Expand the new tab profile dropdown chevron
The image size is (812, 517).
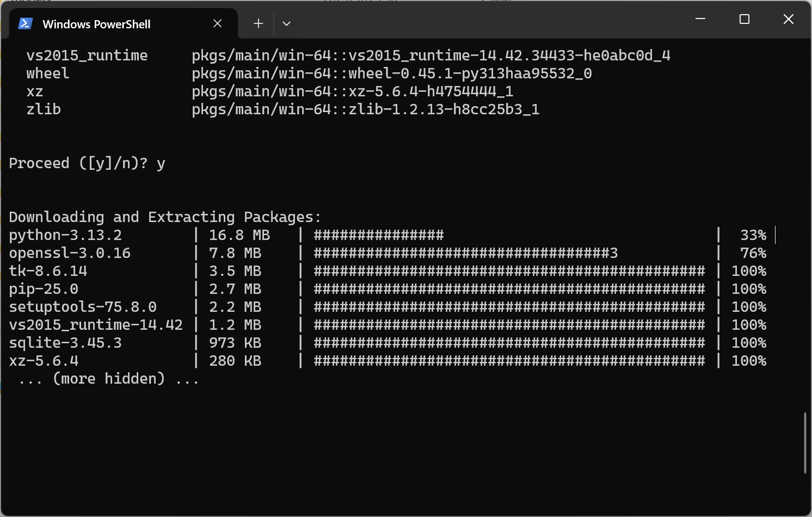(x=286, y=23)
